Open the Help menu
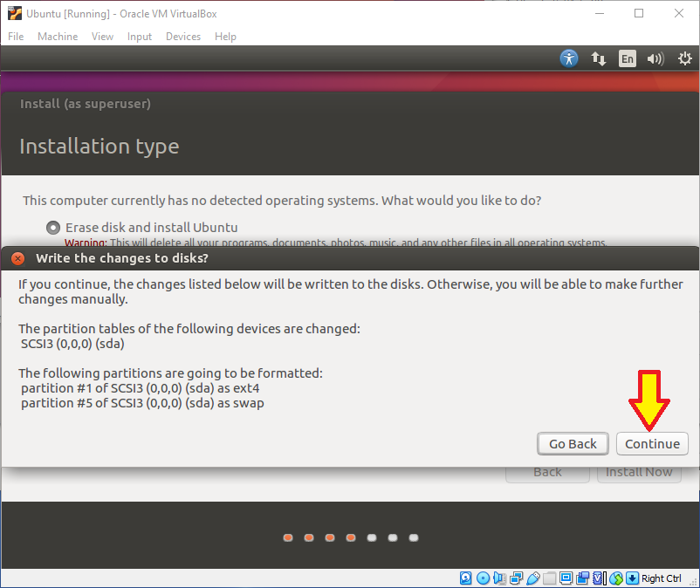 [x=225, y=37]
